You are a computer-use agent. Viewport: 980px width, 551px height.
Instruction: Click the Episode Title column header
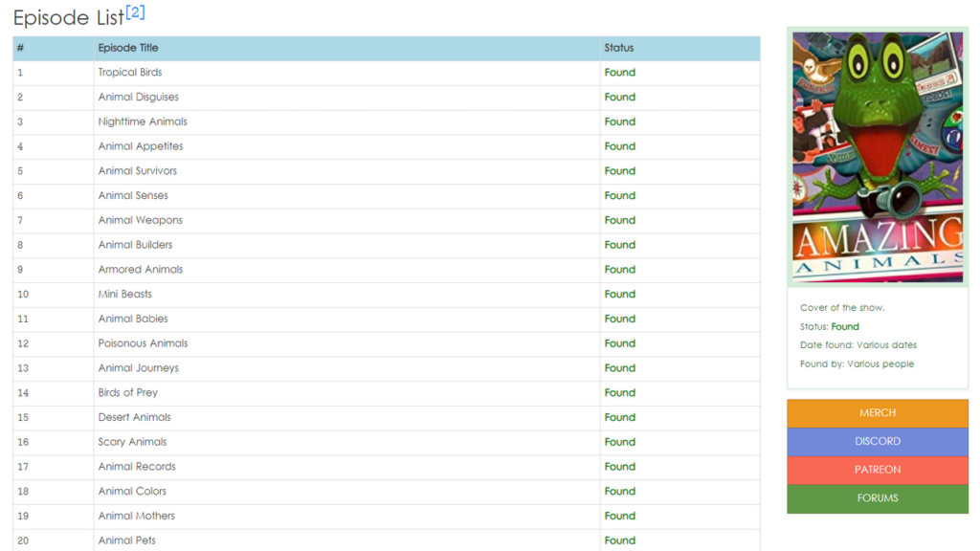click(128, 48)
